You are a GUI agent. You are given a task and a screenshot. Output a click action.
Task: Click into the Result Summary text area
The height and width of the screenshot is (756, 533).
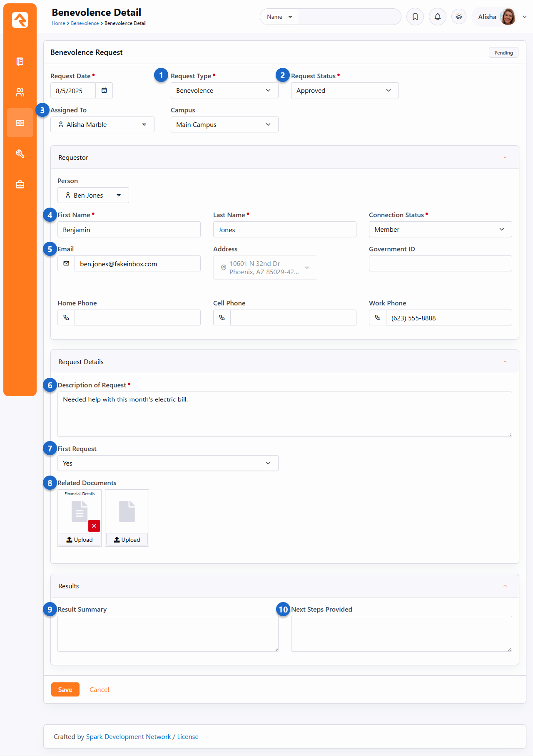point(168,633)
